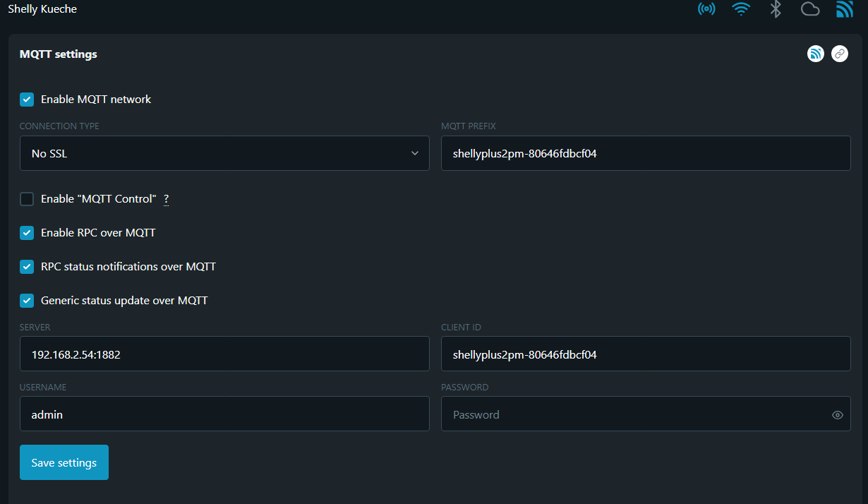Click the Wi-Fi status icon
868x504 pixels.
(741, 9)
